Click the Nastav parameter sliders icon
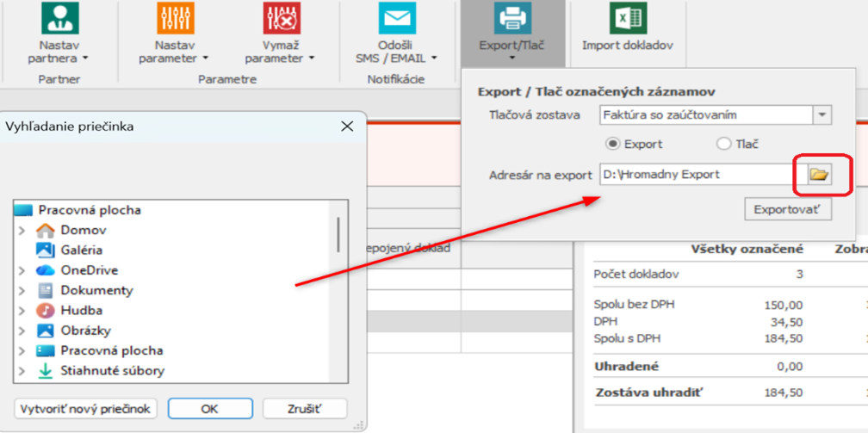The height and width of the screenshot is (433, 868). (x=175, y=19)
